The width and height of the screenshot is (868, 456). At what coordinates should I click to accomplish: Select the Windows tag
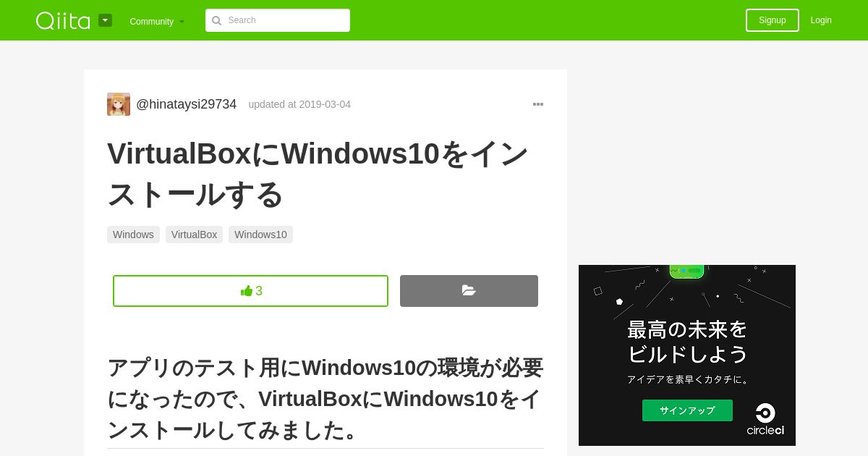pos(133,235)
